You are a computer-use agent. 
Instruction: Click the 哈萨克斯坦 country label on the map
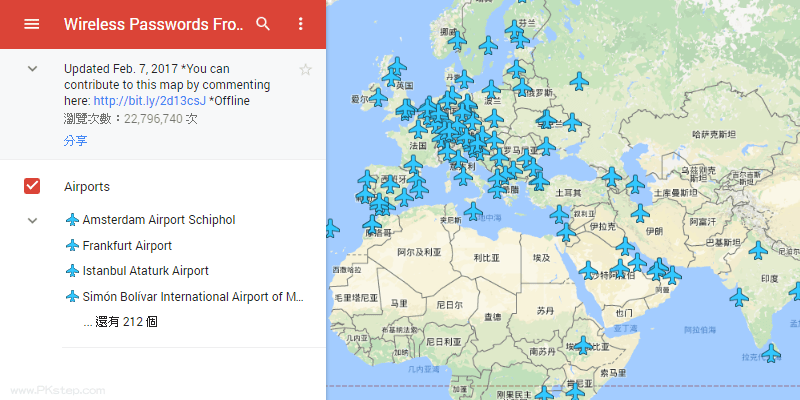[714, 135]
